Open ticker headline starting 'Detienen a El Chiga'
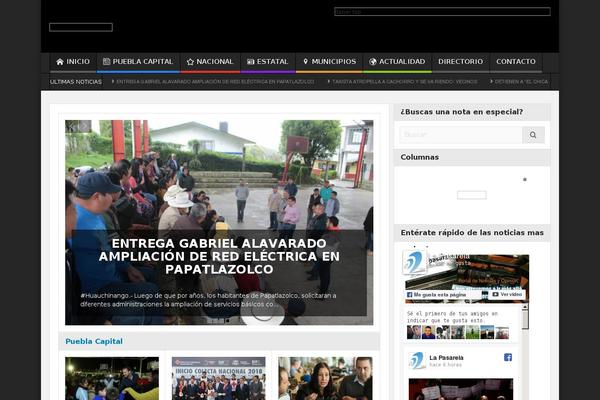This screenshot has height=400, width=600. pos(519,82)
